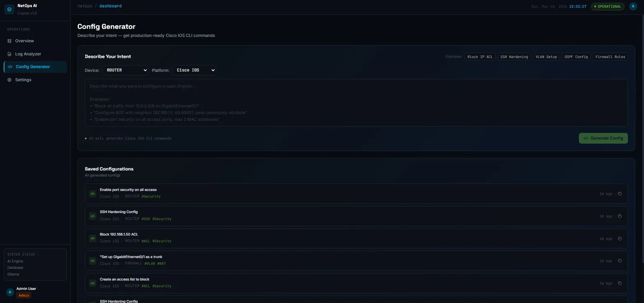644x303 pixels.
Task: Click the #SSH tag on SSH Hardening Config
Action: 145,219
